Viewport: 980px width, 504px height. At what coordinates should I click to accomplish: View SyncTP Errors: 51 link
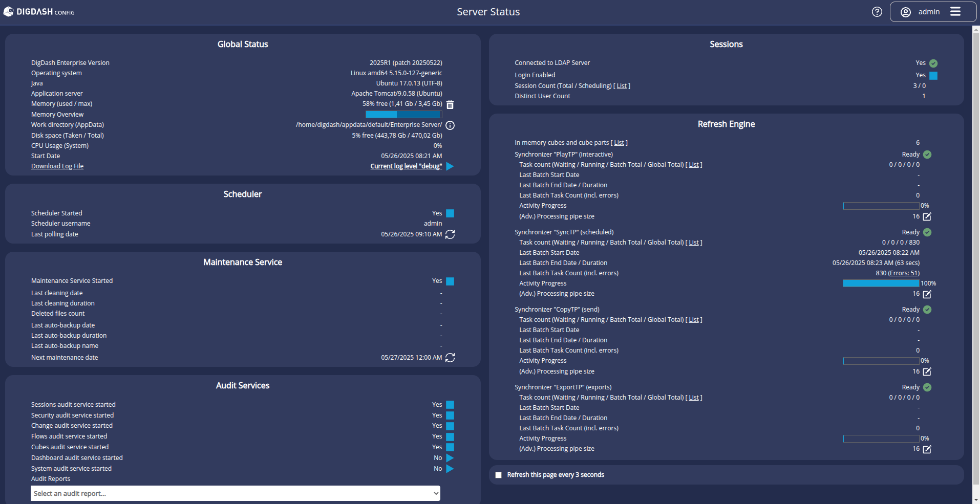click(x=903, y=273)
